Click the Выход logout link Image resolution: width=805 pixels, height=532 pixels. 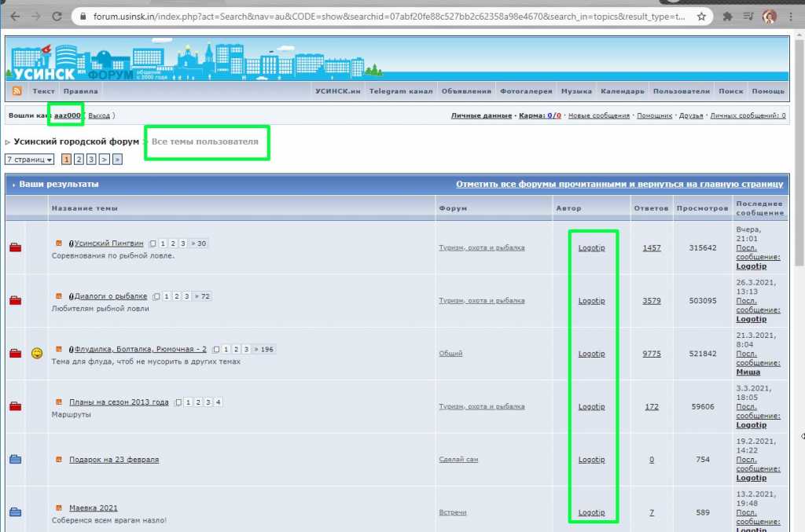pos(99,116)
